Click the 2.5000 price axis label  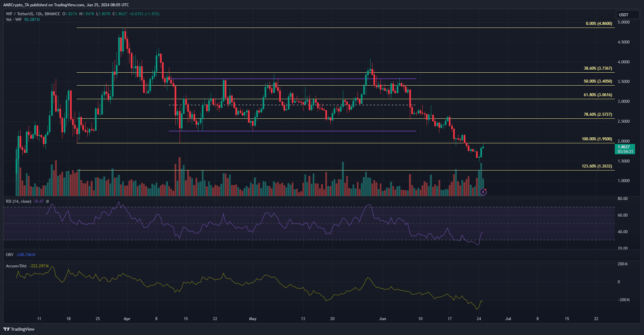623,121
